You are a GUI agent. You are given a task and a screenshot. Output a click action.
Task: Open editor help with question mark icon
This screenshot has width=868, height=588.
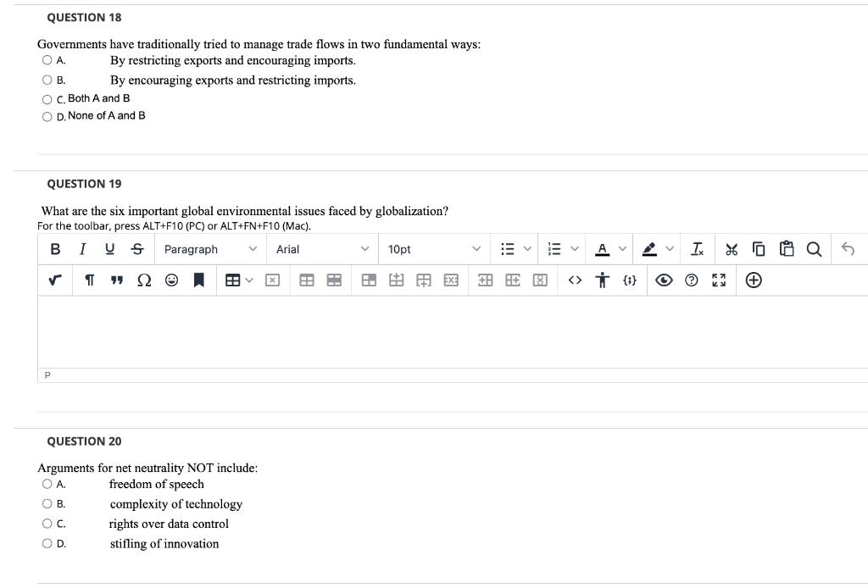[x=692, y=280]
